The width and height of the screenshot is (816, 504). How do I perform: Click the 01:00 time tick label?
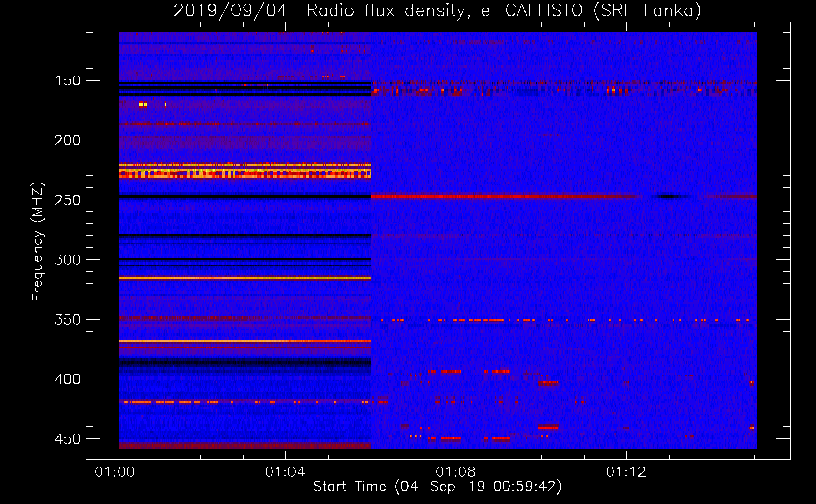click(x=115, y=472)
